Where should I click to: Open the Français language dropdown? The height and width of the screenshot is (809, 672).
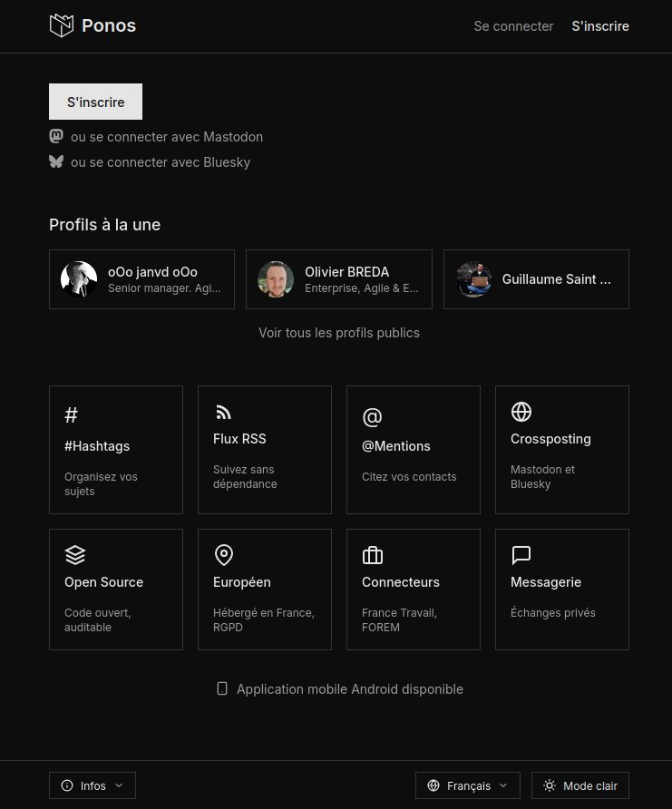468,785
